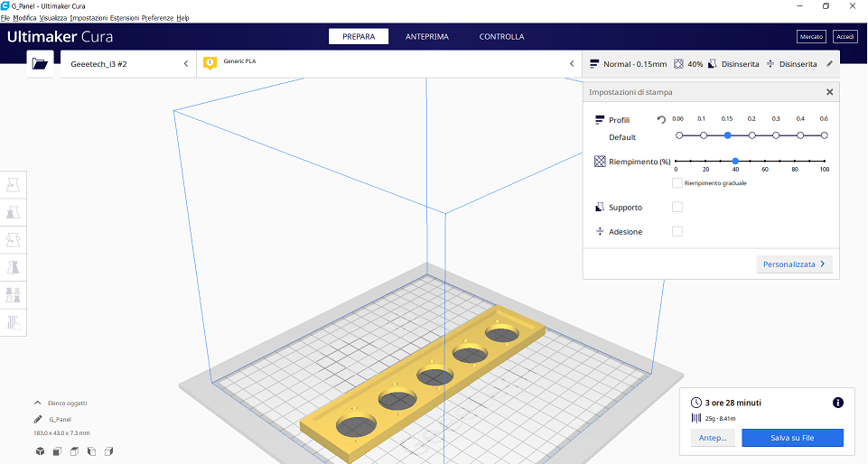Close the Impostazioni di stampa panel

click(829, 92)
